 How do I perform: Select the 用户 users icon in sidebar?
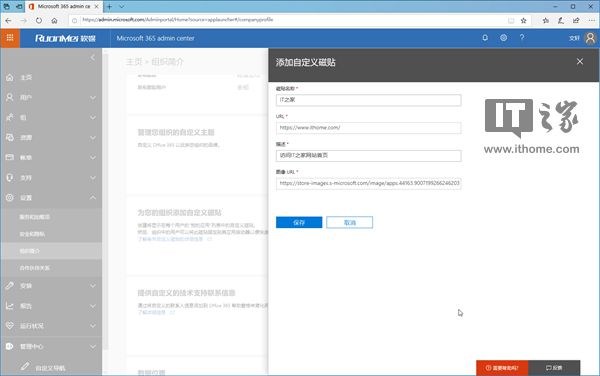click(10, 98)
